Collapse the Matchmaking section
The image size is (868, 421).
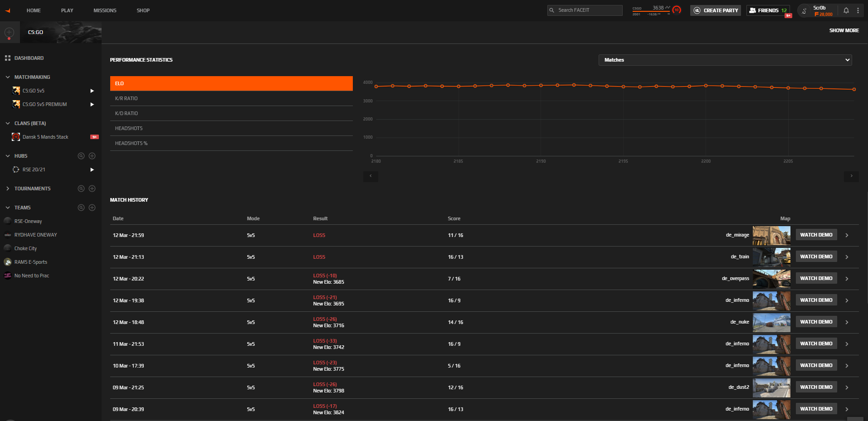pos(8,77)
